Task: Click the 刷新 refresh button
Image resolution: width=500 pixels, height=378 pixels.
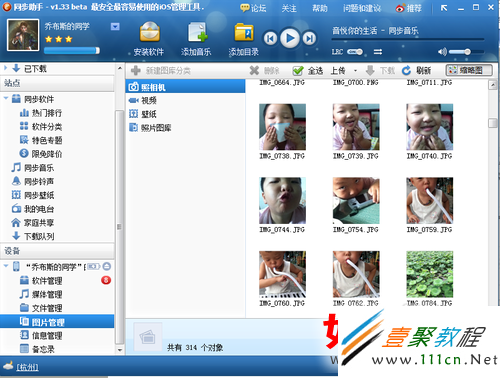Action: tap(416, 71)
